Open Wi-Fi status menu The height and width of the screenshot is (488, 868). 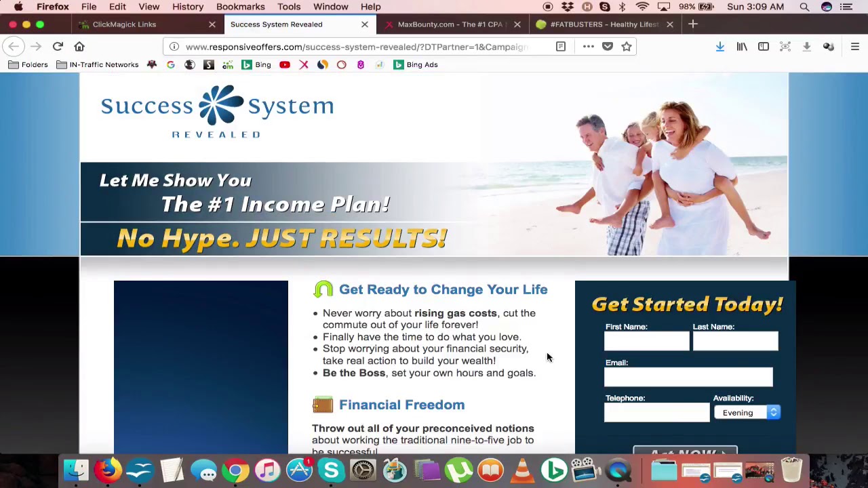coord(642,7)
